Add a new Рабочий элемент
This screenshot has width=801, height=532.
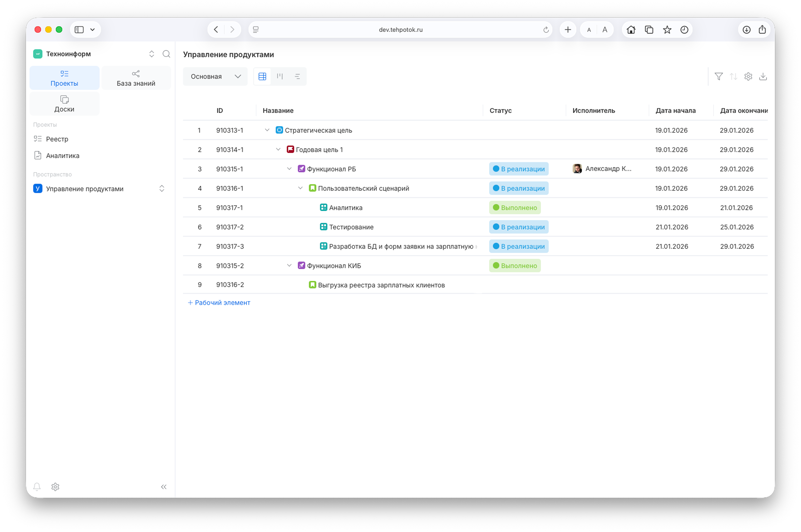[x=219, y=302]
